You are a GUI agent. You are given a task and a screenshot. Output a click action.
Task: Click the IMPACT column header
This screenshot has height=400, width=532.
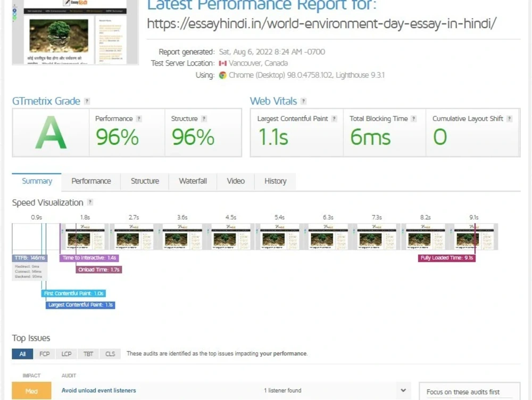31,375
